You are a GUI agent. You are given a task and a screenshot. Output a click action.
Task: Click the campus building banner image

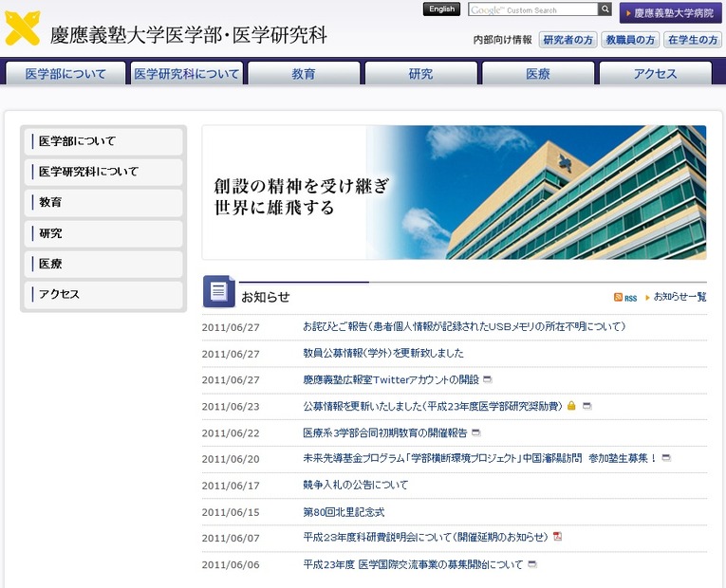pyautogui.click(x=455, y=192)
